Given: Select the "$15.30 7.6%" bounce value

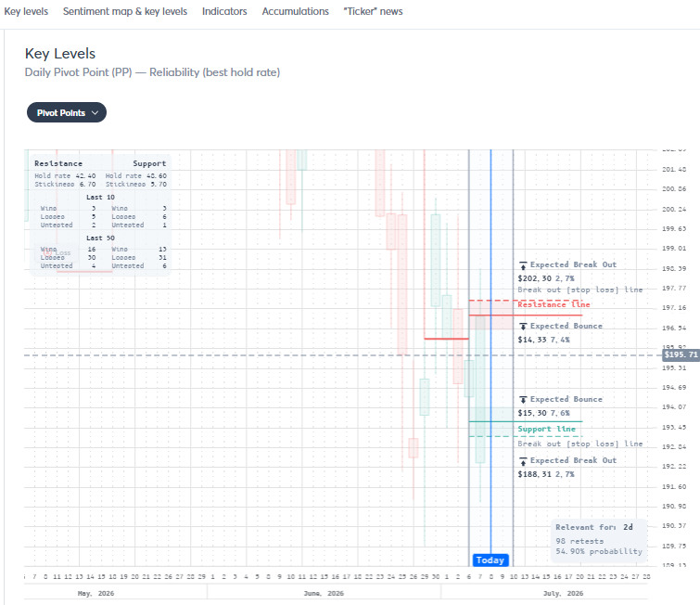Looking at the screenshot, I should [543, 413].
